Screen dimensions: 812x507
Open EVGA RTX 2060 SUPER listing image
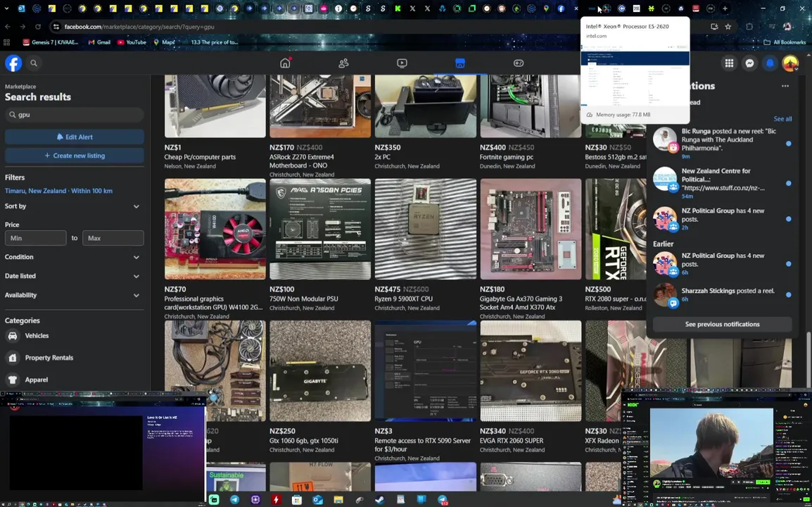click(531, 370)
